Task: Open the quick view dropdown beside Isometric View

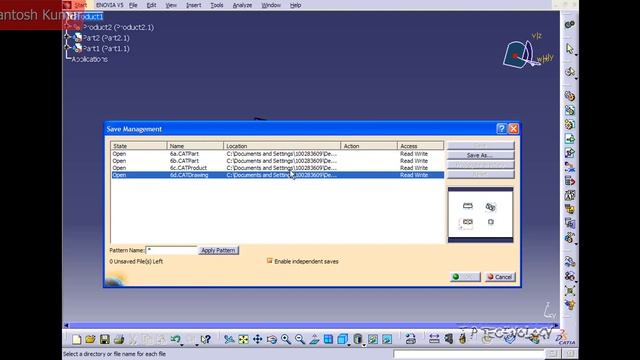Action: pos(349,344)
